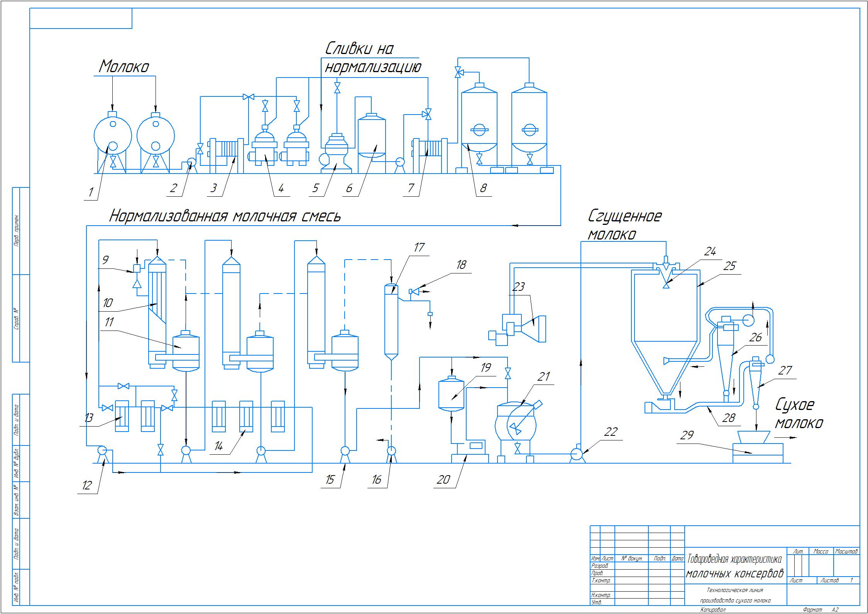The image size is (868, 614).
Task: Click the 'Сухое молоко' output label
Action: coord(799,414)
